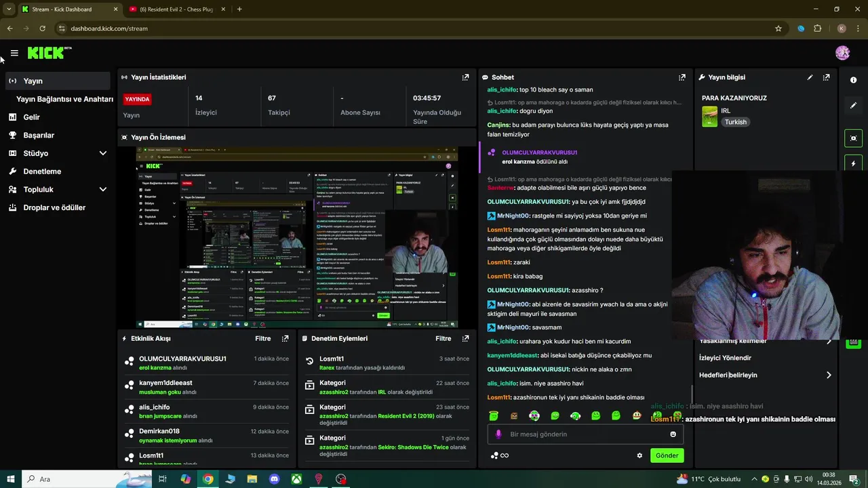
Task: Open File Explorer from the taskbar
Action: click(x=252, y=479)
